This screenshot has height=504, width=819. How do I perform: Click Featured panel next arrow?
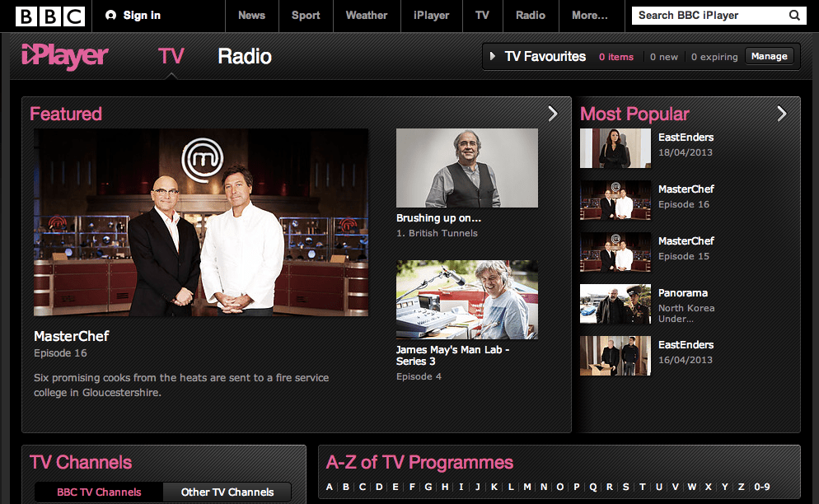pyautogui.click(x=553, y=114)
